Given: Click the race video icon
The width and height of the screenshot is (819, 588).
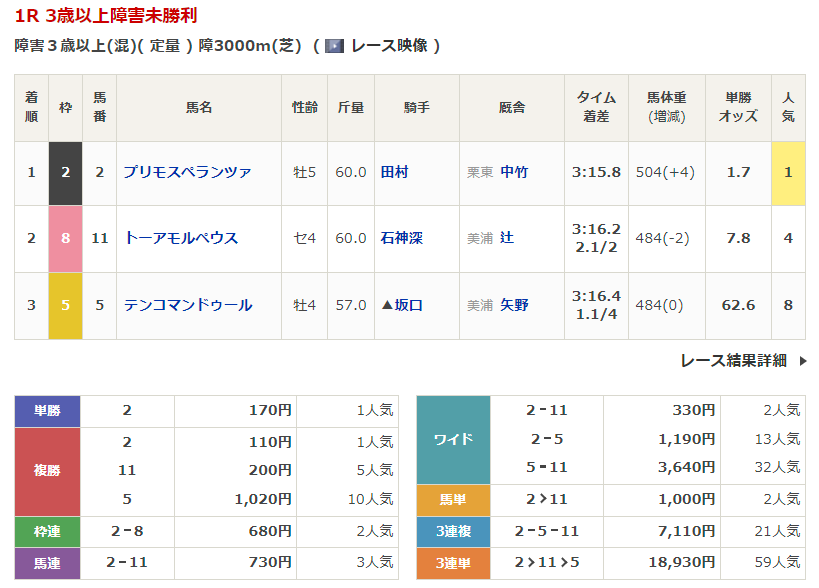Looking at the screenshot, I should click(334, 46).
